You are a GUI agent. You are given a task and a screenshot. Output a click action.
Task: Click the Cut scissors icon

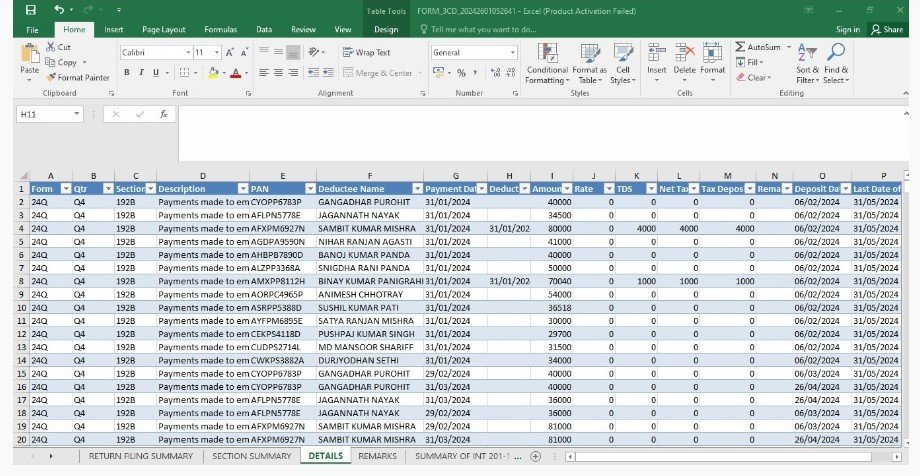(x=51, y=47)
